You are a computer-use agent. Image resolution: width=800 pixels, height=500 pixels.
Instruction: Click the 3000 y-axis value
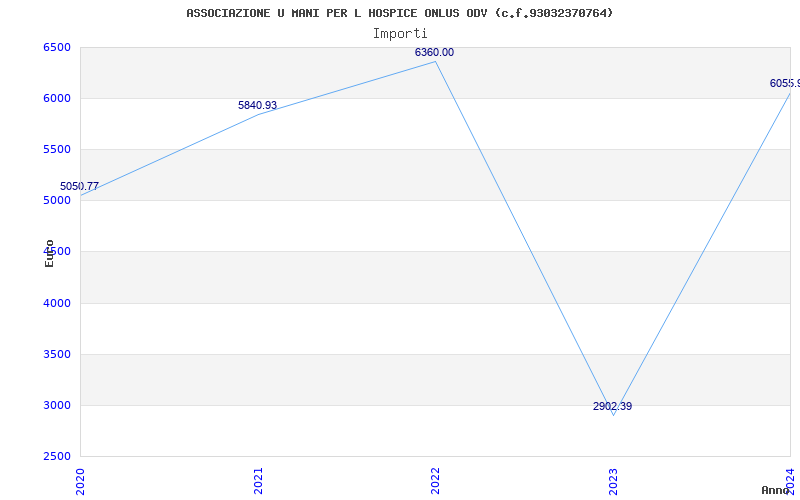pyautogui.click(x=56, y=406)
